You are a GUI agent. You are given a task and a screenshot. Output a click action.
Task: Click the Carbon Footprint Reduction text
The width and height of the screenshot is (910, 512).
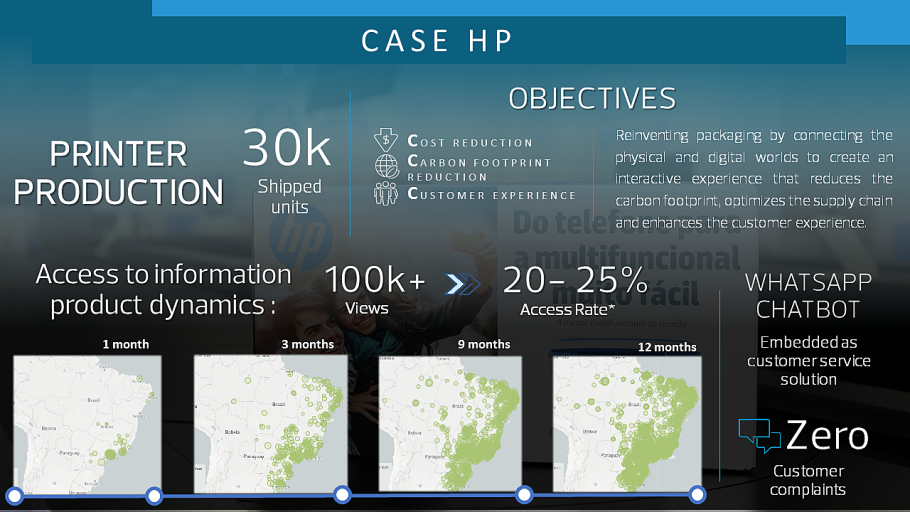point(479,168)
